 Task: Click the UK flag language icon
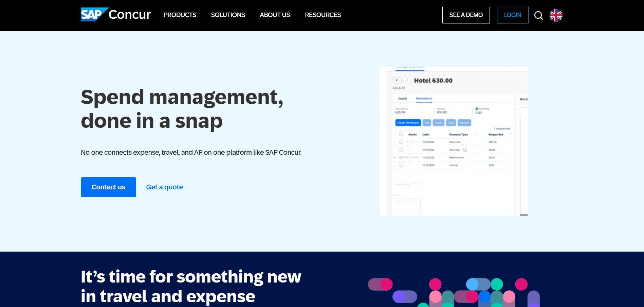click(556, 15)
